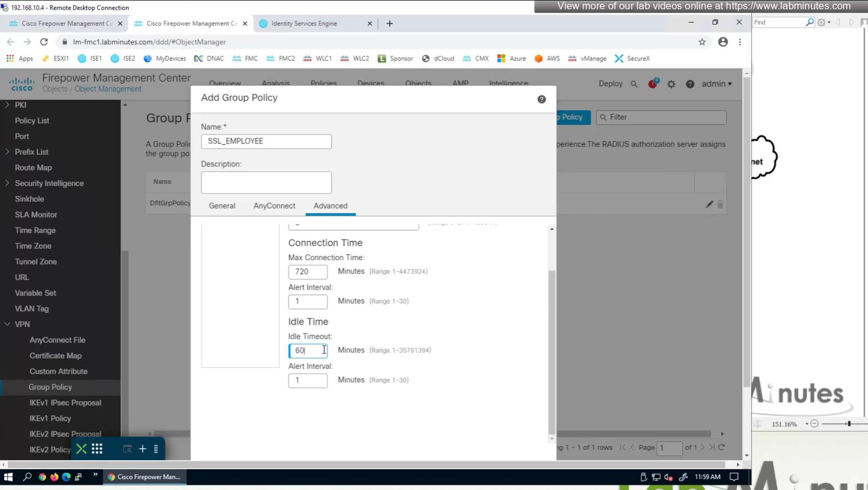
Task: Click the pencil edit icon for DfltGrpPolicy
Action: pyautogui.click(x=709, y=205)
